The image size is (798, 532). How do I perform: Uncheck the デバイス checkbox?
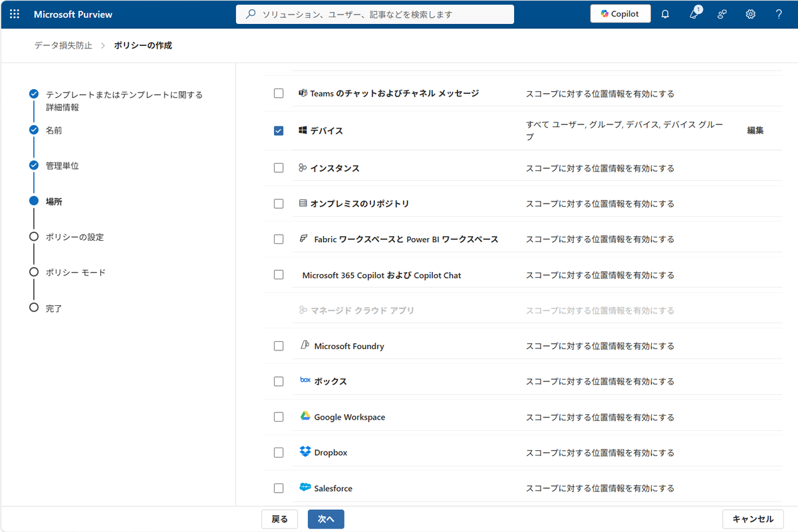(279, 130)
